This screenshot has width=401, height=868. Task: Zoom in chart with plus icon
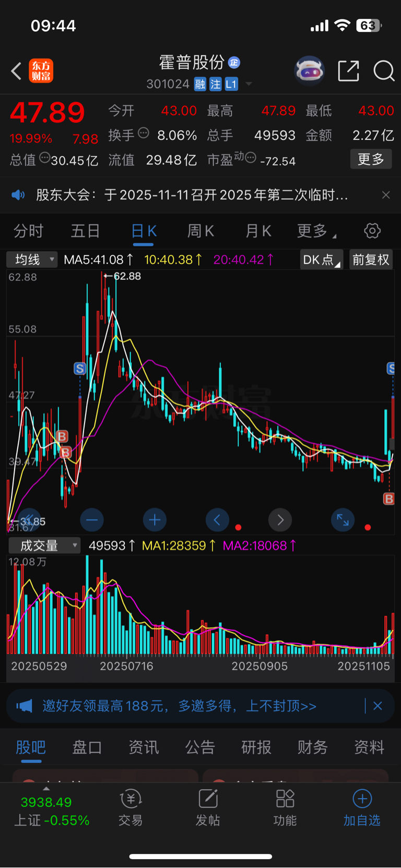click(x=155, y=520)
